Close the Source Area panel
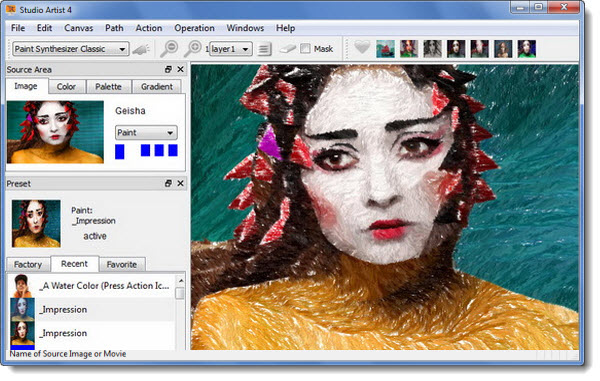This screenshot has height=381, width=600. pos(181,69)
